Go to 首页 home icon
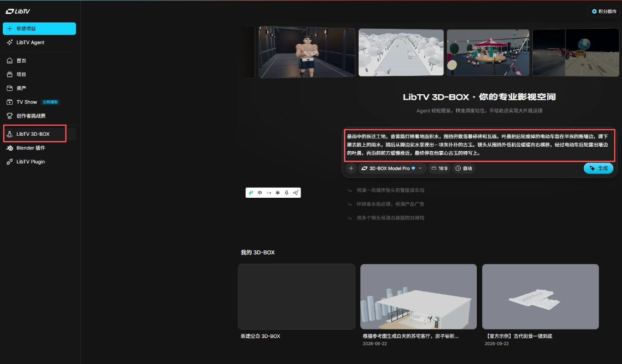The width and height of the screenshot is (622, 364). click(9, 61)
